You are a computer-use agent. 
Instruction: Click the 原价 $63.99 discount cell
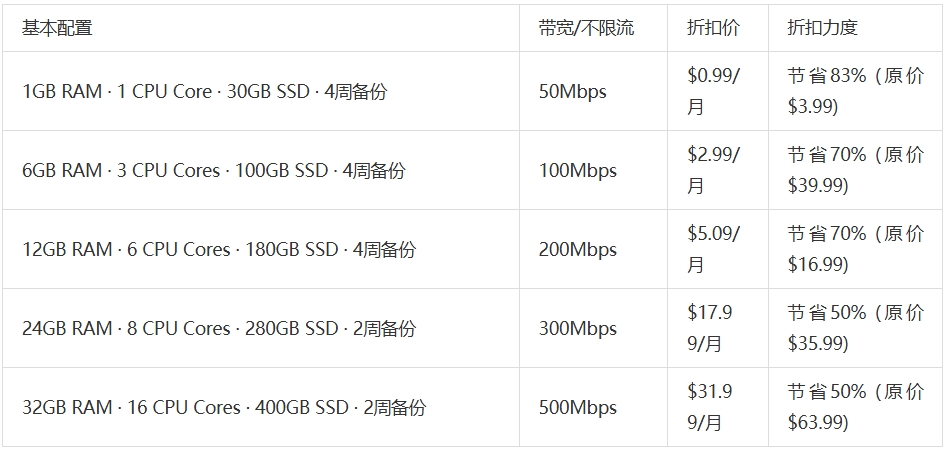[855, 407]
